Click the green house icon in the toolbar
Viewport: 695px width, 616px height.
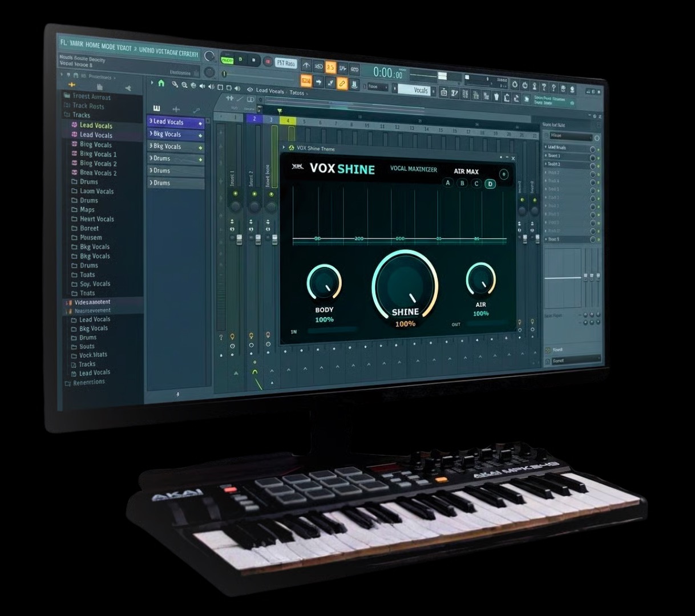161,83
